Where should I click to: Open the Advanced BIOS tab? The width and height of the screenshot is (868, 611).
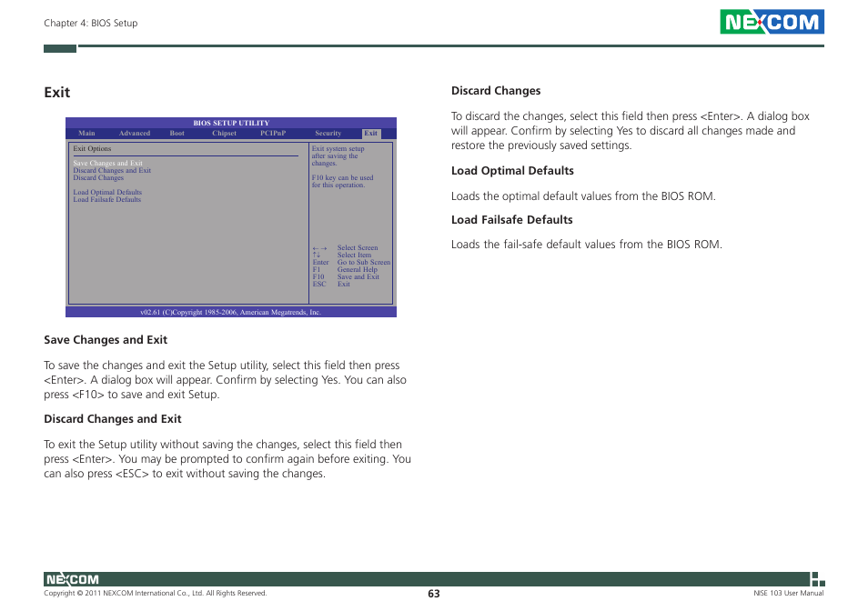click(135, 134)
